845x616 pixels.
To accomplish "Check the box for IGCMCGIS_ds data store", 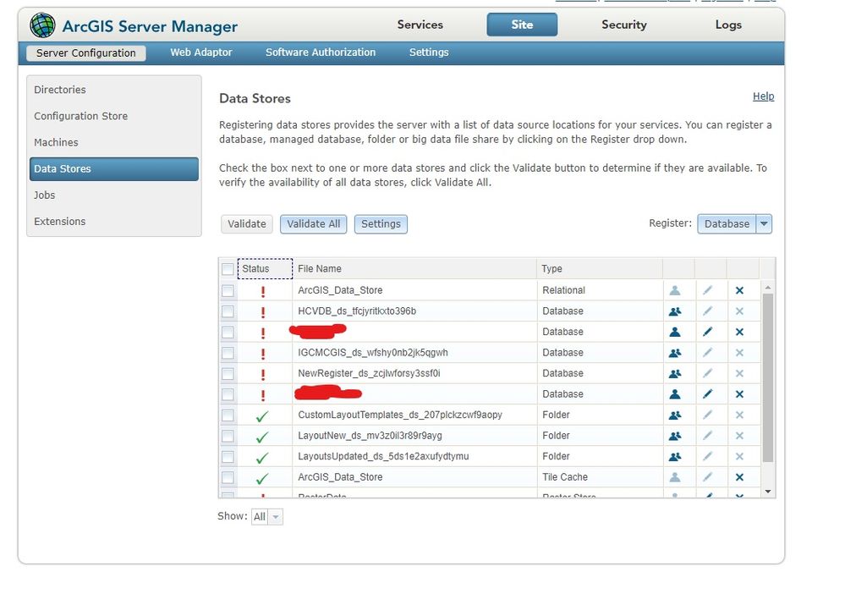I will (x=228, y=353).
